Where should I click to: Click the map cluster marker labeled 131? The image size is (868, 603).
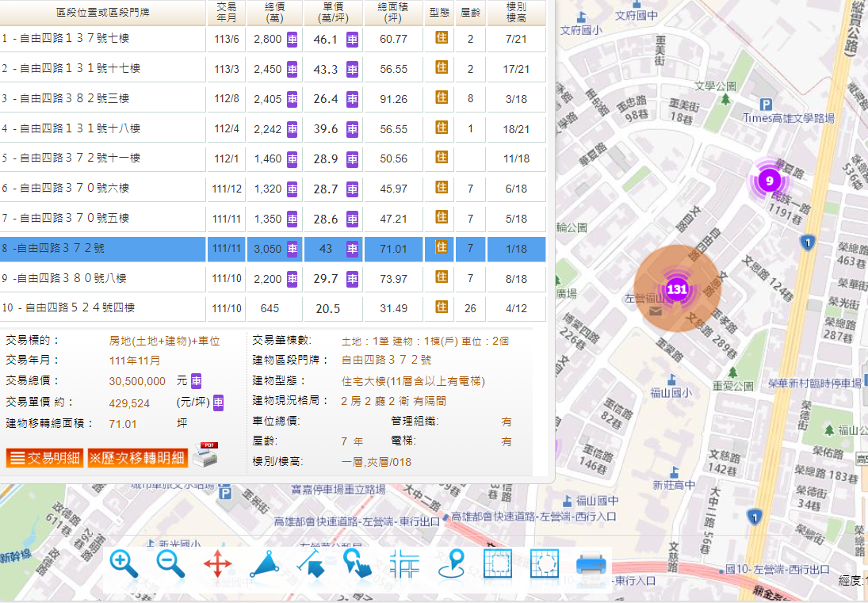[676, 289]
